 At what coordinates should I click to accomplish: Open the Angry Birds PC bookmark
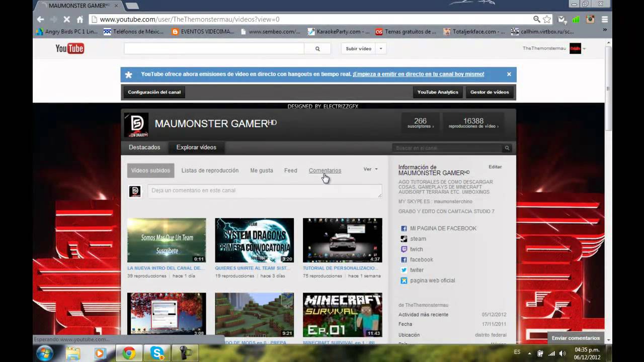66,31
